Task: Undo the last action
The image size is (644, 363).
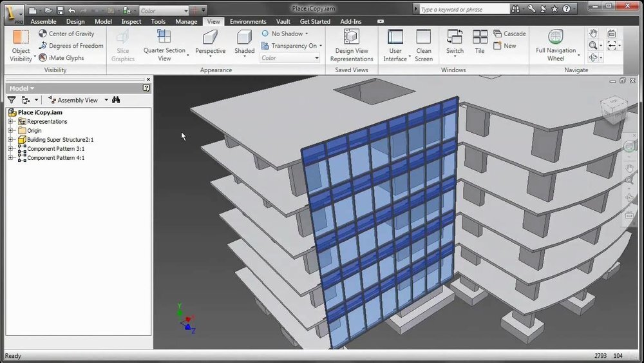Action: tap(72, 10)
